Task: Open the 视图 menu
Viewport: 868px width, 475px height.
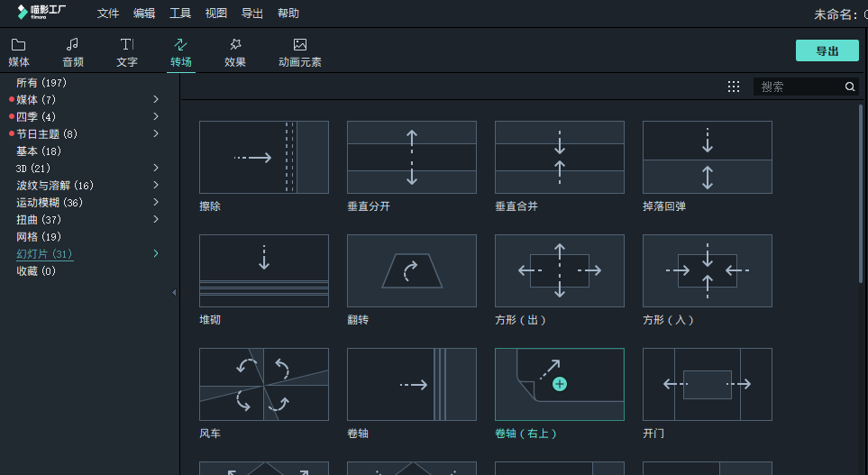Action: (216, 14)
